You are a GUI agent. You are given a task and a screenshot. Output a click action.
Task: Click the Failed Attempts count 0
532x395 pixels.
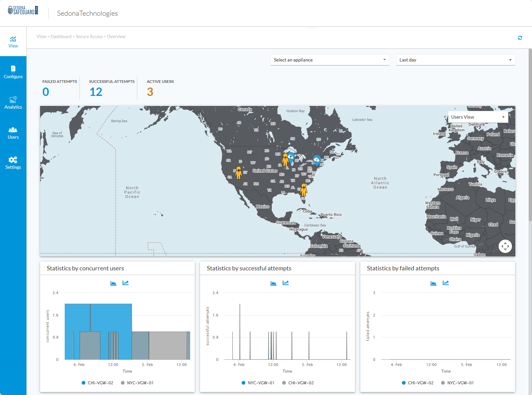click(x=46, y=92)
